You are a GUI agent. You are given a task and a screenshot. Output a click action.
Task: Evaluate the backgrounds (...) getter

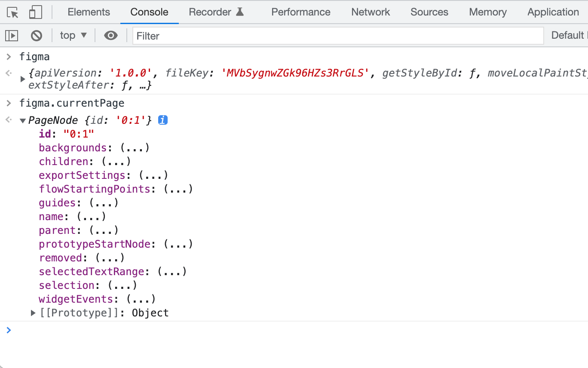click(x=135, y=148)
